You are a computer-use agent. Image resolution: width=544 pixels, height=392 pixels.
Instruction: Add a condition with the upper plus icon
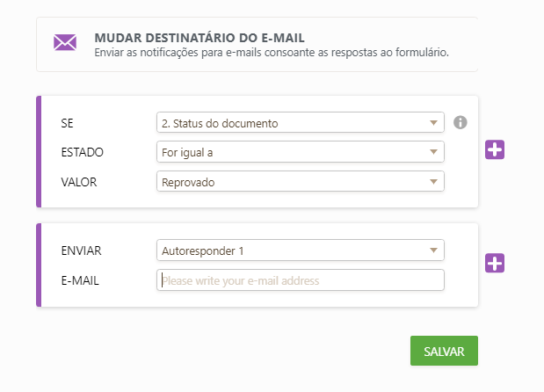coord(495,150)
